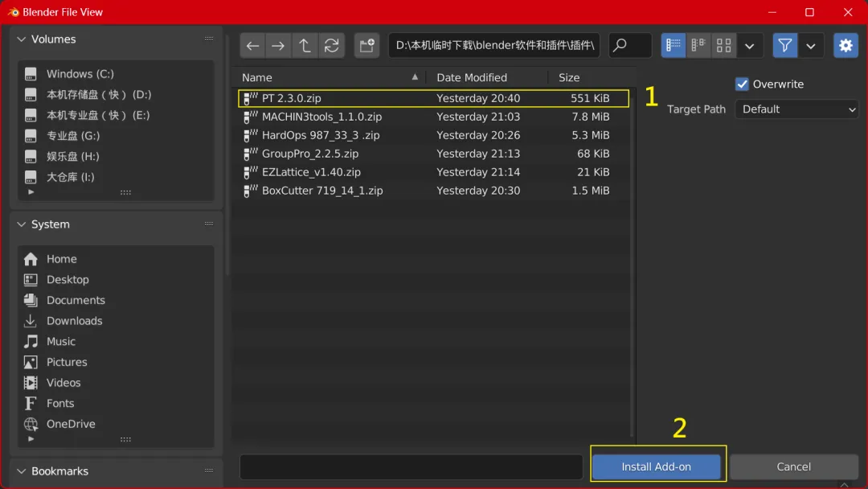Open 本机存储盘 (D:) volume
This screenshot has height=489, width=868.
point(116,95)
